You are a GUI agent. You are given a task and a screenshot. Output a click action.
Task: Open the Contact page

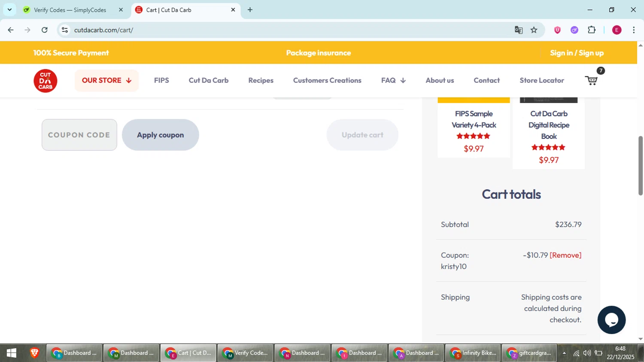(486, 80)
